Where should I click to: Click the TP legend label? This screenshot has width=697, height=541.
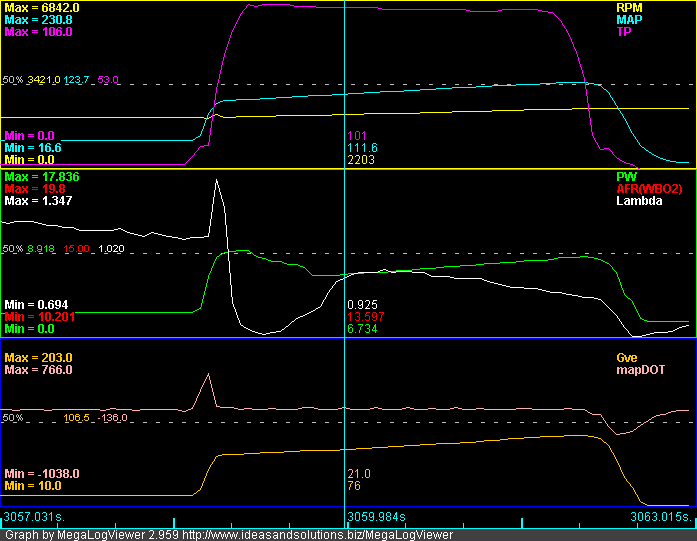624,32
